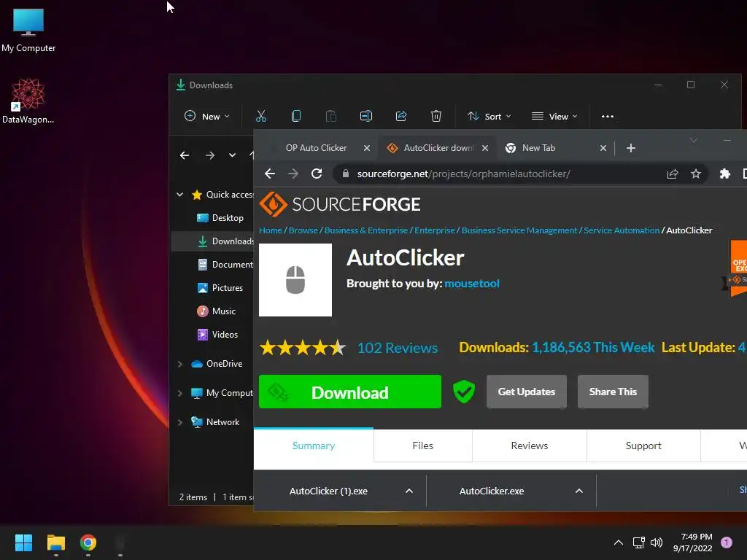Image resolution: width=747 pixels, height=560 pixels.
Task: Switch to the New Tab browser tab
Action: (539, 148)
